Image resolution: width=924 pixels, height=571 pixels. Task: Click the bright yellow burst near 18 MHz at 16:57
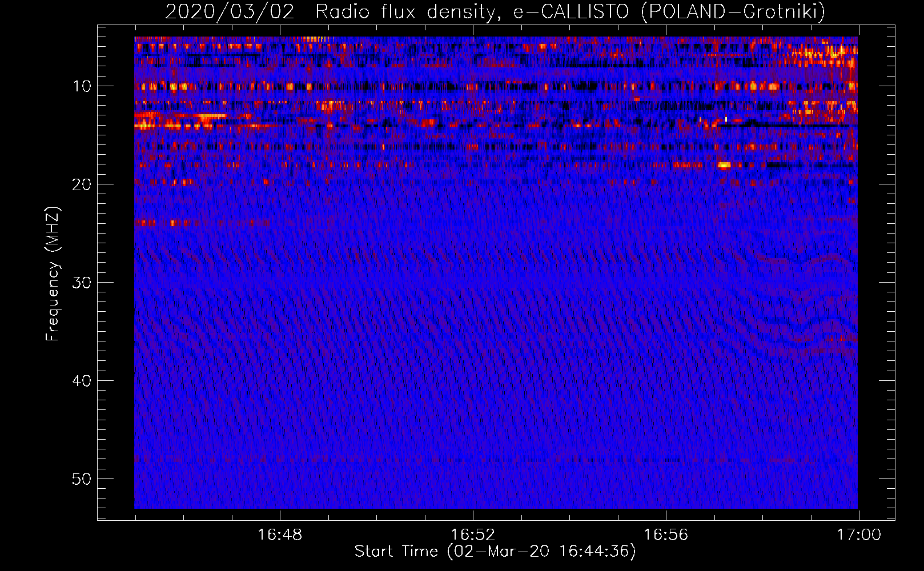tap(724, 166)
